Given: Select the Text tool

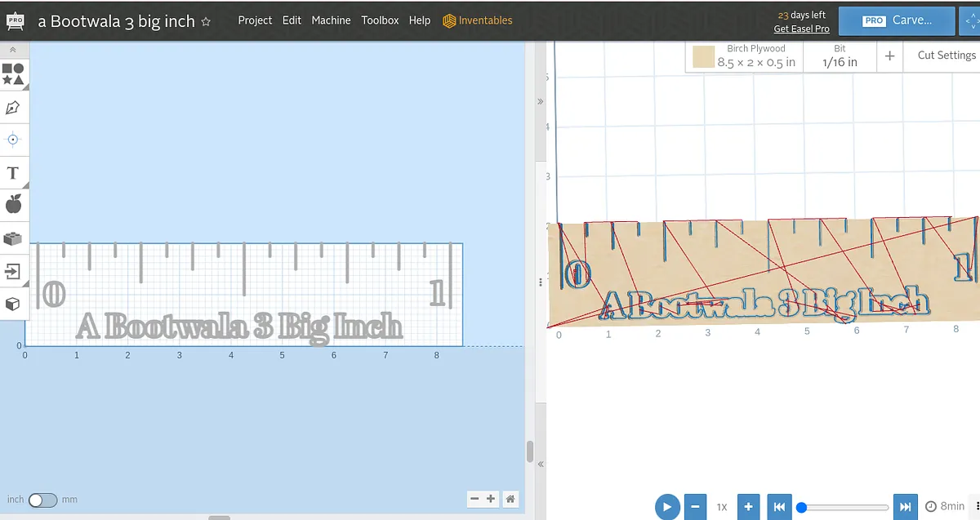Looking at the screenshot, I should [x=13, y=173].
